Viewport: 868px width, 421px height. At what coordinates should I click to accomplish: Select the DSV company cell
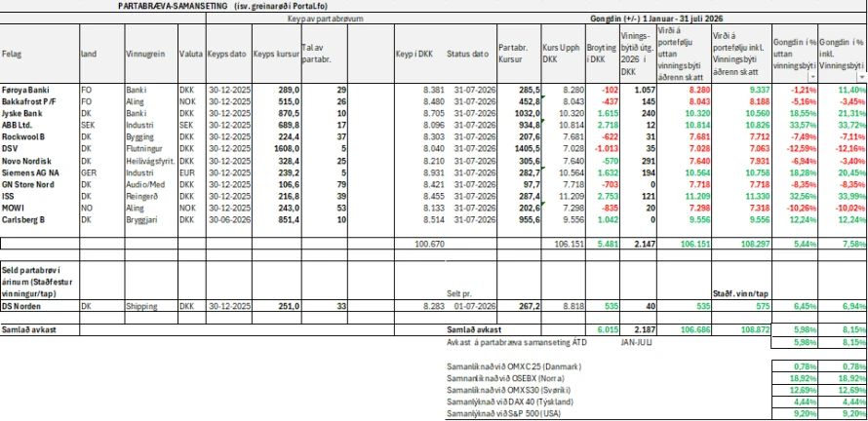(x=40, y=148)
